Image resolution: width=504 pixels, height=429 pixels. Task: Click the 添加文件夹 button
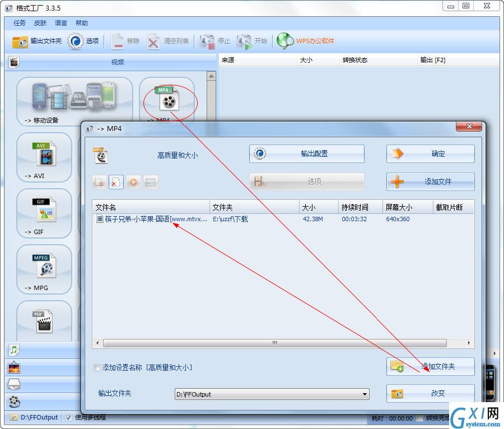pyautogui.click(x=431, y=366)
